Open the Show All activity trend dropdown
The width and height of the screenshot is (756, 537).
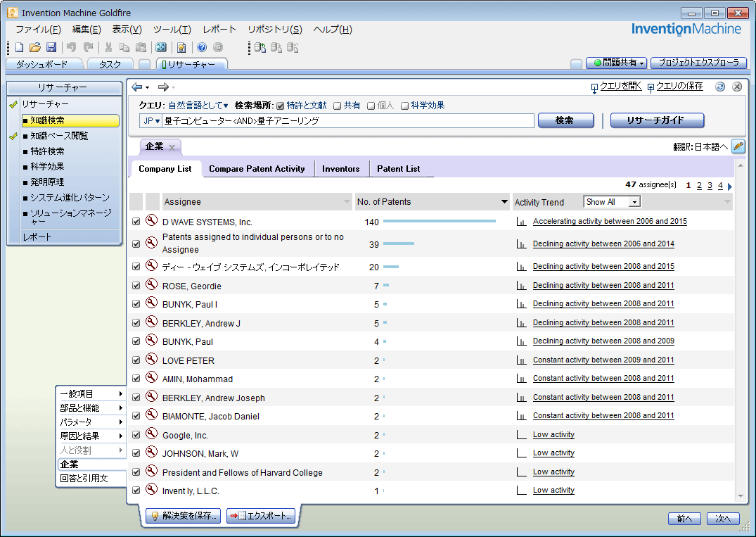(635, 202)
